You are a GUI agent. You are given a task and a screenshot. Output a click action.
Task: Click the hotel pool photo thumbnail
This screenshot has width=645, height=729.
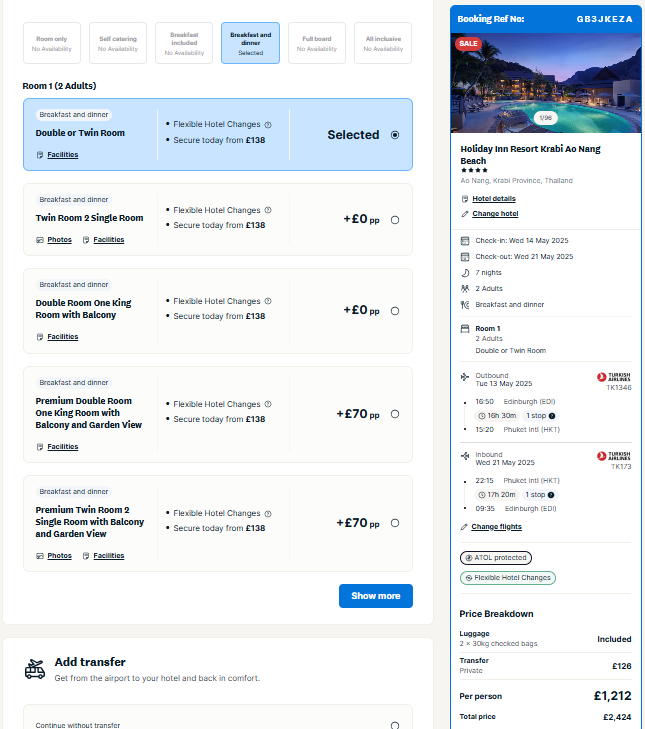[x=546, y=83]
